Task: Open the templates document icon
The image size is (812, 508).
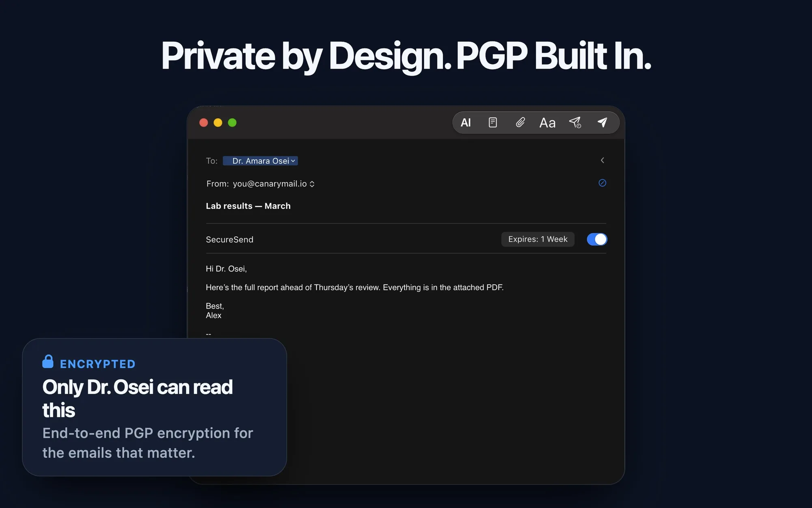Action: click(x=492, y=123)
